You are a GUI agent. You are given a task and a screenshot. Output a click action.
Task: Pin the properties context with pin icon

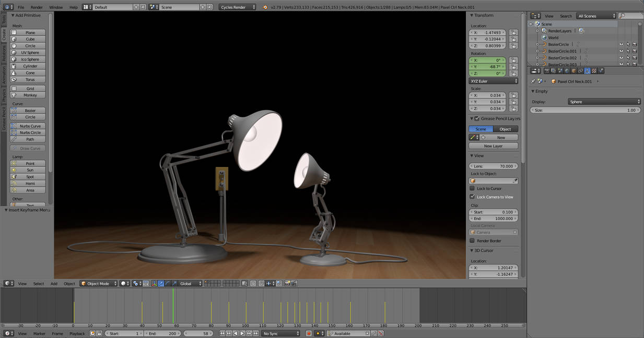pyautogui.click(x=533, y=81)
